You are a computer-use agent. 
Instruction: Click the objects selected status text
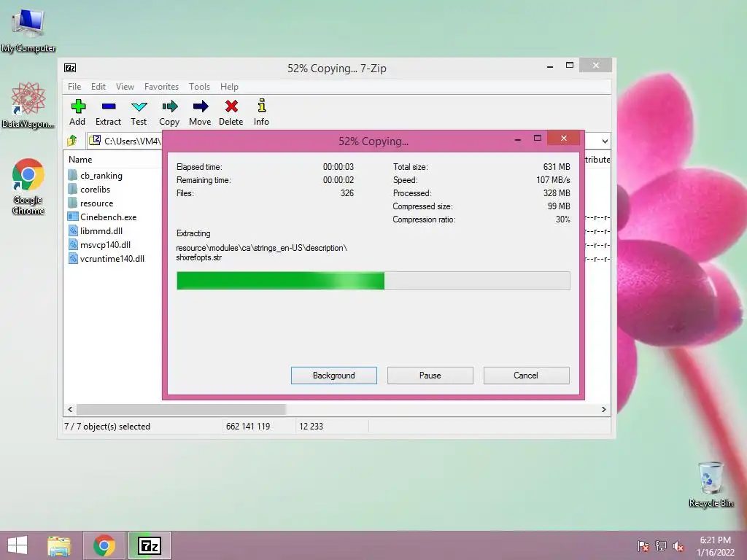[107, 426]
